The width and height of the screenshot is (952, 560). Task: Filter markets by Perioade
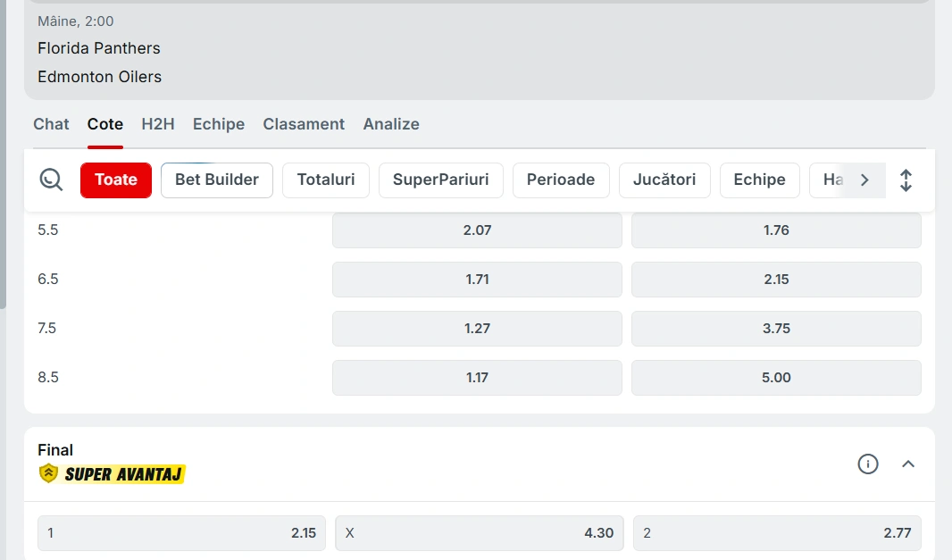point(561,180)
